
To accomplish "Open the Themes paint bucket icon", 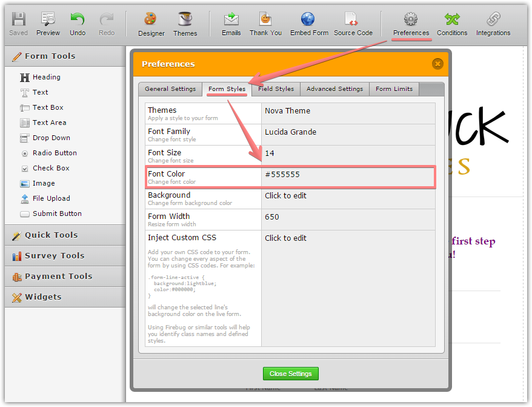I will click(185, 19).
